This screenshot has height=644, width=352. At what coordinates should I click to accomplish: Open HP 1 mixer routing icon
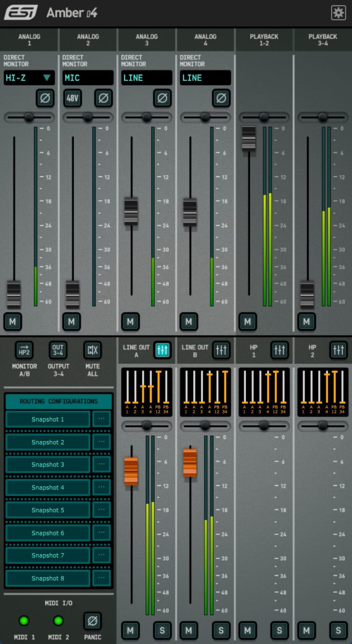[x=279, y=350]
